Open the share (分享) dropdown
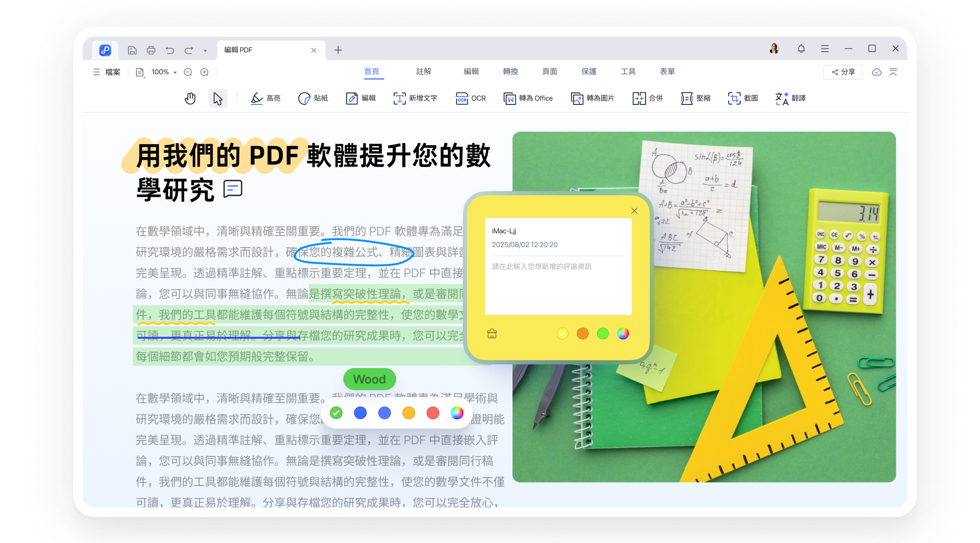The image size is (980, 543). point(843,72)
